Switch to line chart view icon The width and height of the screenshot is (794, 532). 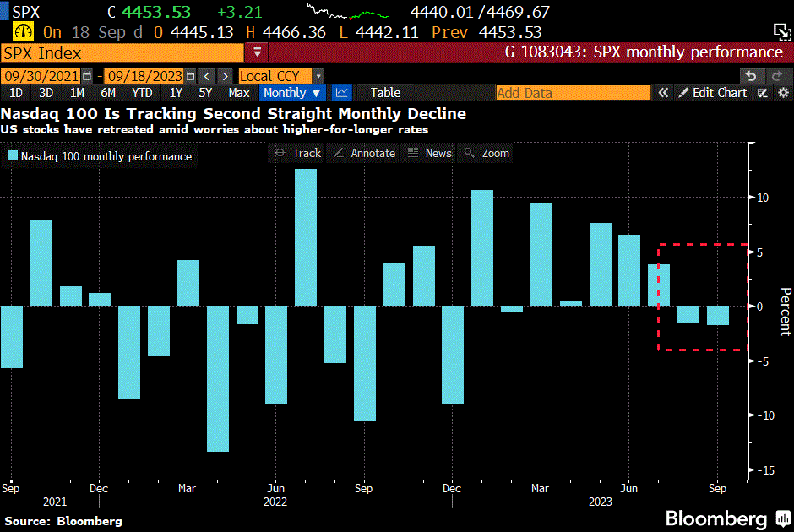point(342,93)
